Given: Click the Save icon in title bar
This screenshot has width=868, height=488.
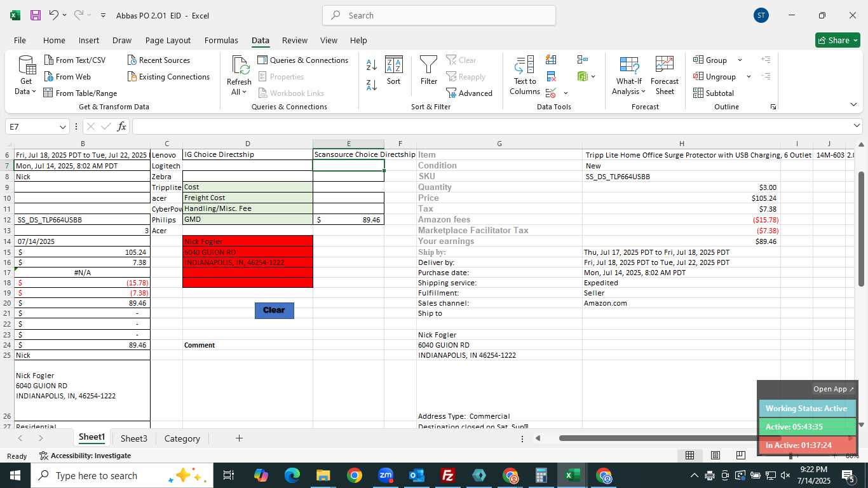Looking at the screenshot, I should point(36,15).
